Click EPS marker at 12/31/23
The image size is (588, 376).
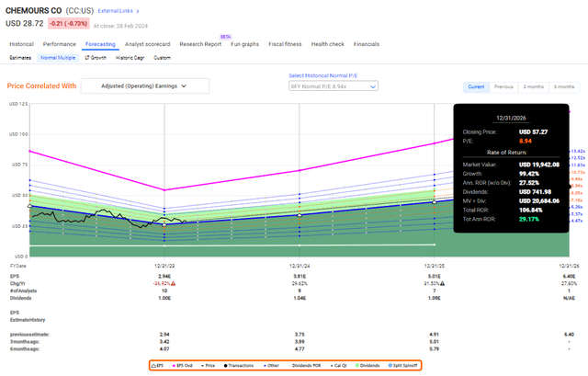coord(164,225)
